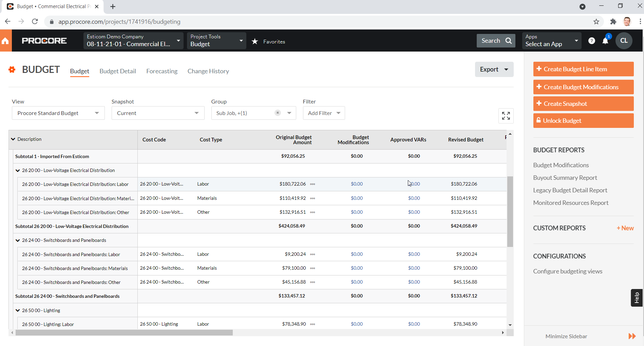This screenshot has width=644, height=346.
Task: Reload the browser page
Action: 35,21
